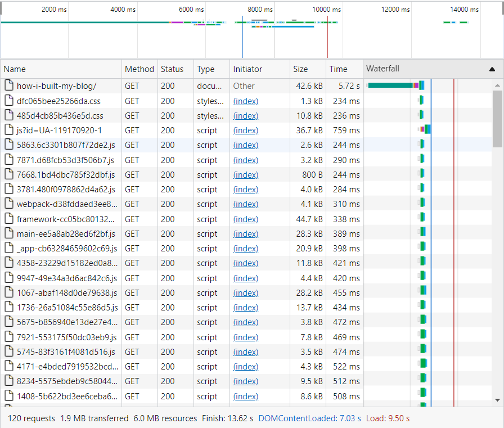
Task: Sort by the Type column header
Action: [x=211, y=69]
